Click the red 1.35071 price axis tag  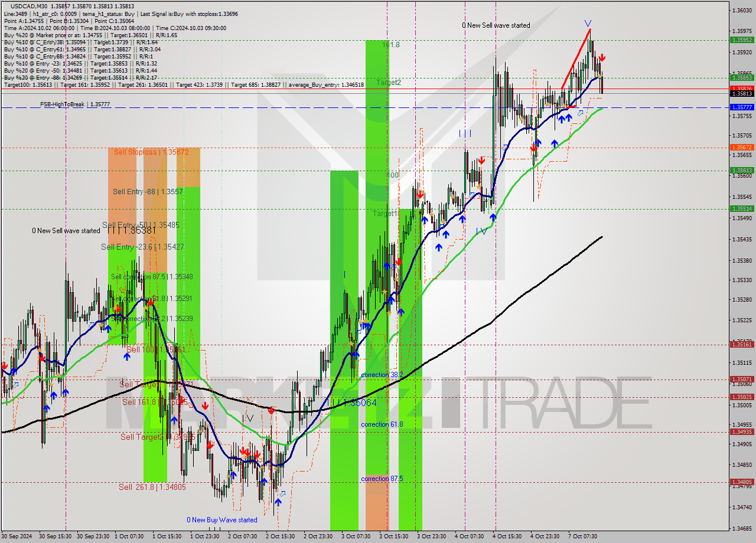click(742, 380)
